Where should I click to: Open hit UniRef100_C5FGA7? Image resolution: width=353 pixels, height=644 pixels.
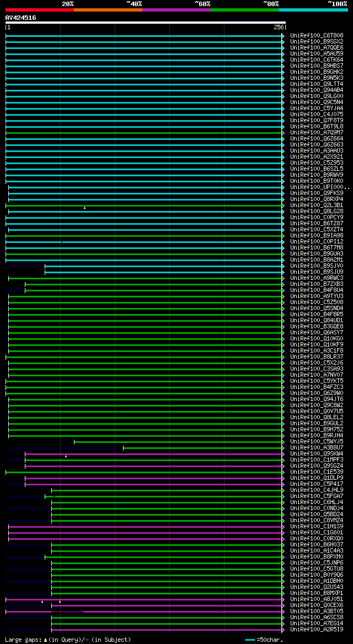click(x=317, y=496)
